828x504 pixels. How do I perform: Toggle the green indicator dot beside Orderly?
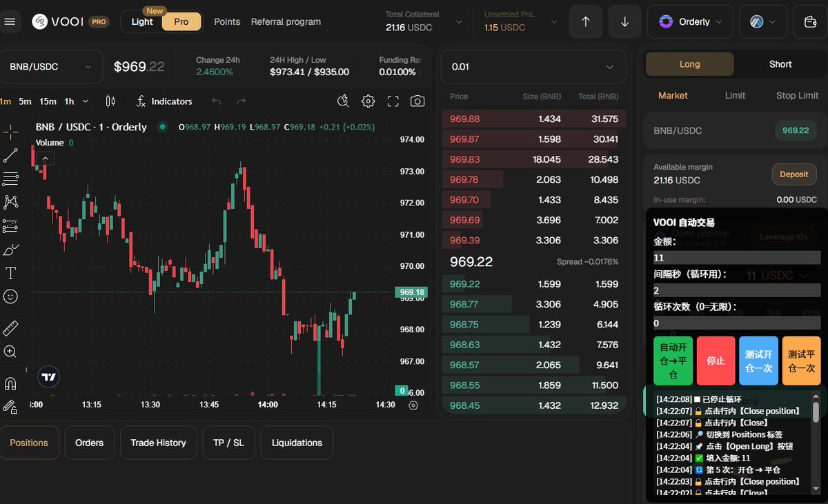(162, 127)
